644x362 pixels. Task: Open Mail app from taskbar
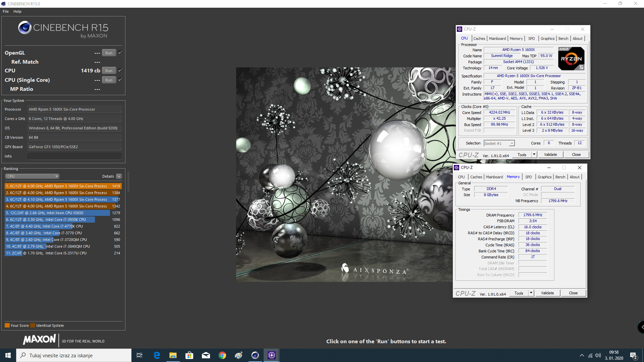[206, 355]
